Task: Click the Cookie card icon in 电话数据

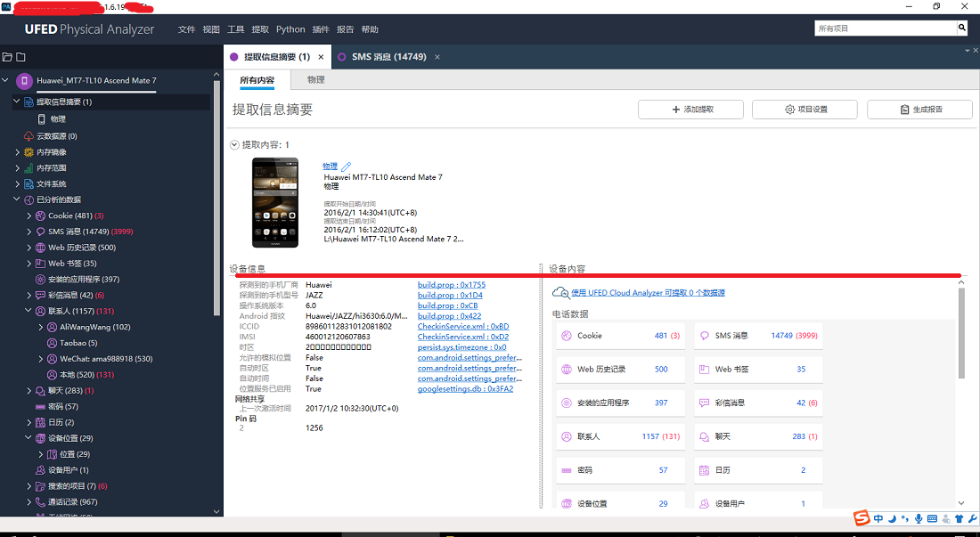Action: (x=567, y=336)
